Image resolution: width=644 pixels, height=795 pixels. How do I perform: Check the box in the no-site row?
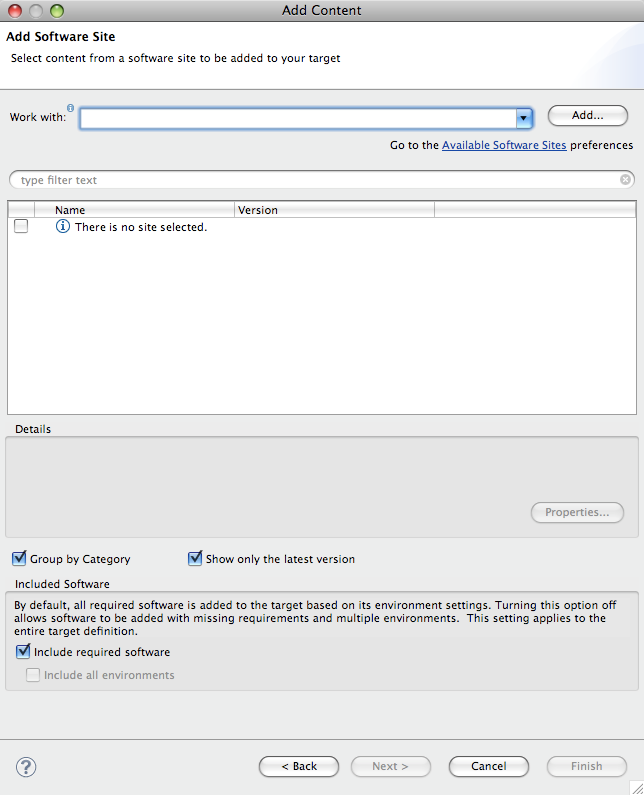coord(21,227)
